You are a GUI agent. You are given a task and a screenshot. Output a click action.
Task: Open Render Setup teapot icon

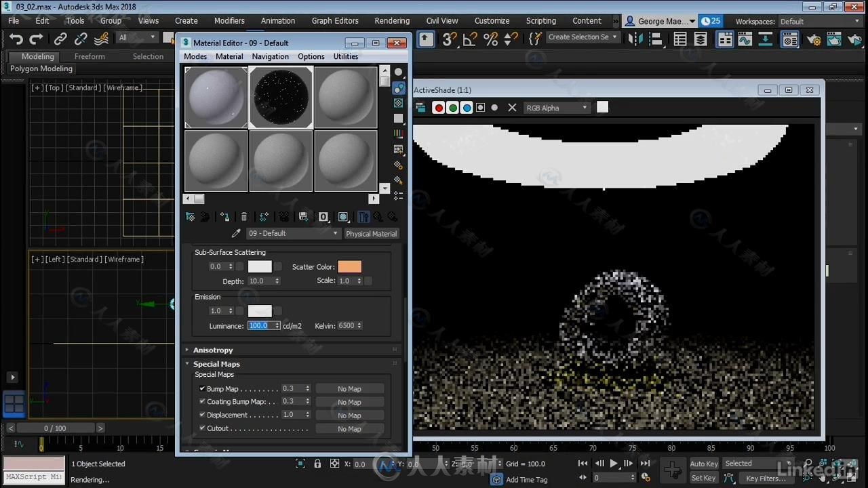coord(814,39)
